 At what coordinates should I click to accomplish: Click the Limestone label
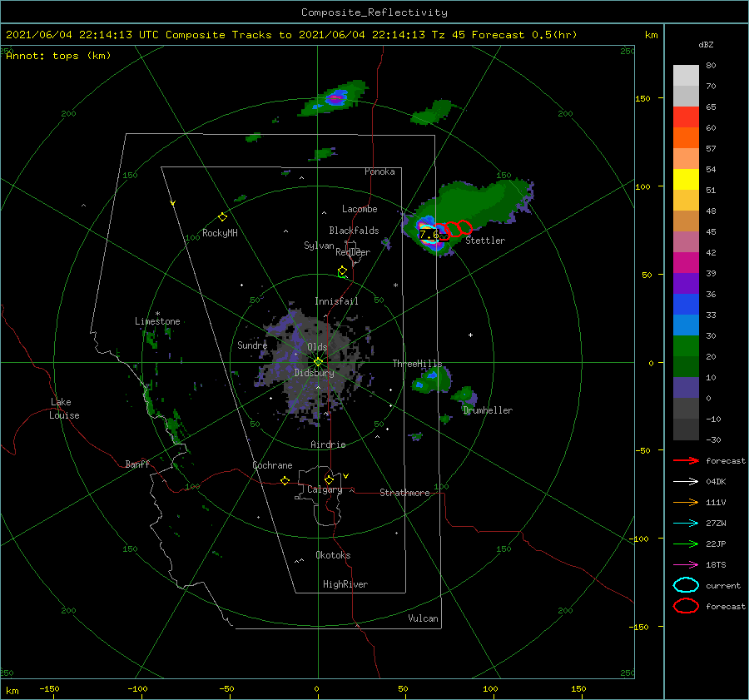point(157,321)
